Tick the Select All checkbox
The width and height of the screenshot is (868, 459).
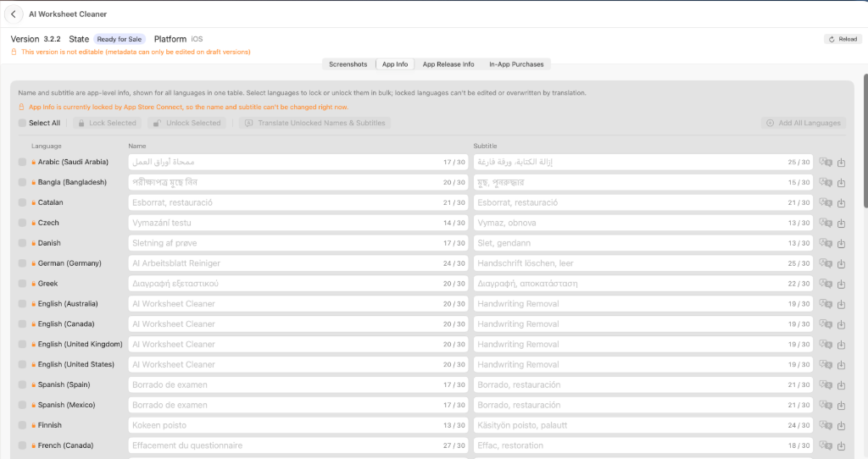point(22,123)
